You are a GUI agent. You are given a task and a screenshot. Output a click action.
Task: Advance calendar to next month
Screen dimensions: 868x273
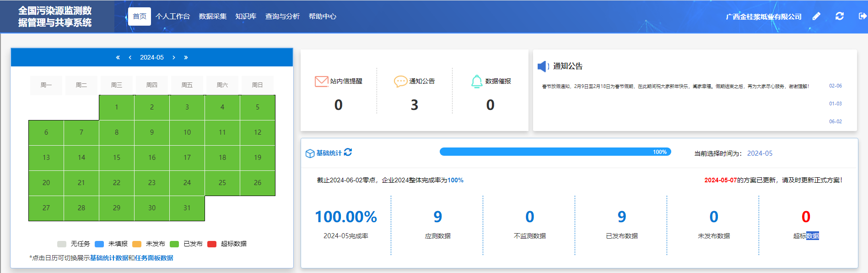coord(174,57)
